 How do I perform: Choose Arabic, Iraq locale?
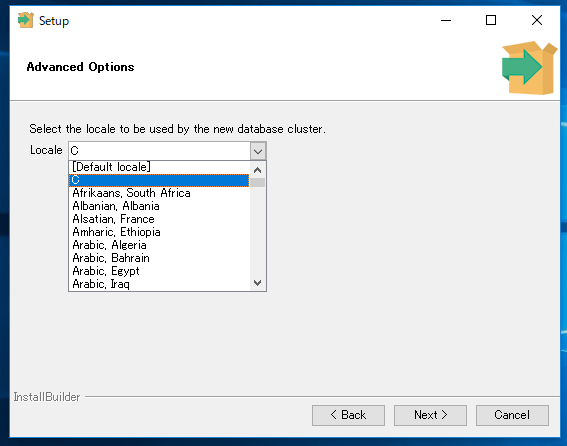pyautogui.click(x=159, y=284)
